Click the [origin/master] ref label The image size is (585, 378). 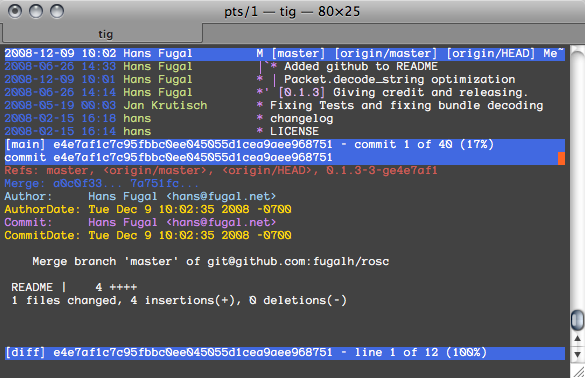pyautogui.click(x=385, y=54)
